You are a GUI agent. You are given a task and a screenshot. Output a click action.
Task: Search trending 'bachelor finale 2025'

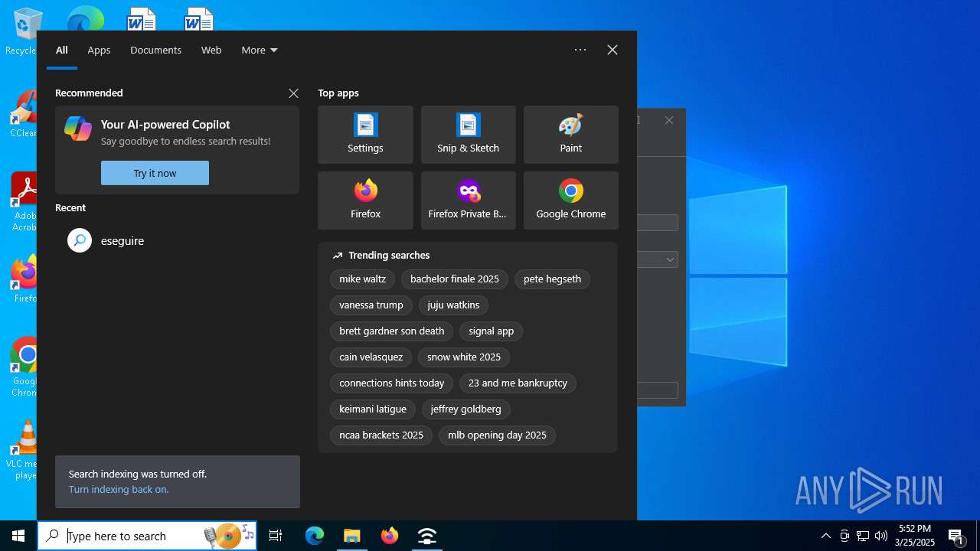pos(454,279)
